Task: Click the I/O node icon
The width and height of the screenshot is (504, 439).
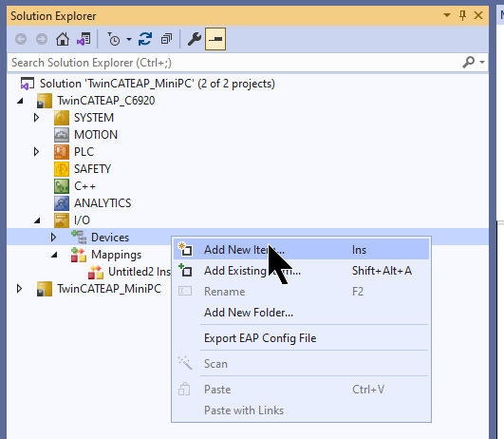Action: [x=62, y=220]
